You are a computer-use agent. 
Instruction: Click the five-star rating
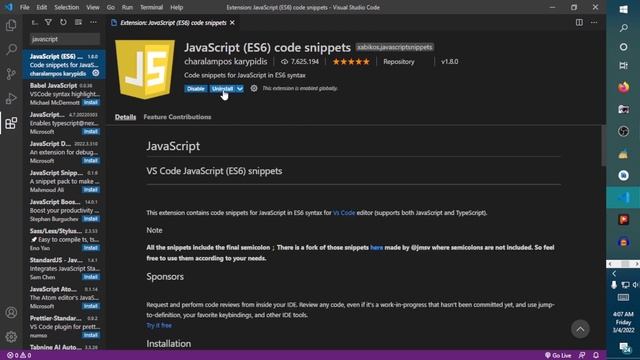pyautogui.click(x=351, y=62)
